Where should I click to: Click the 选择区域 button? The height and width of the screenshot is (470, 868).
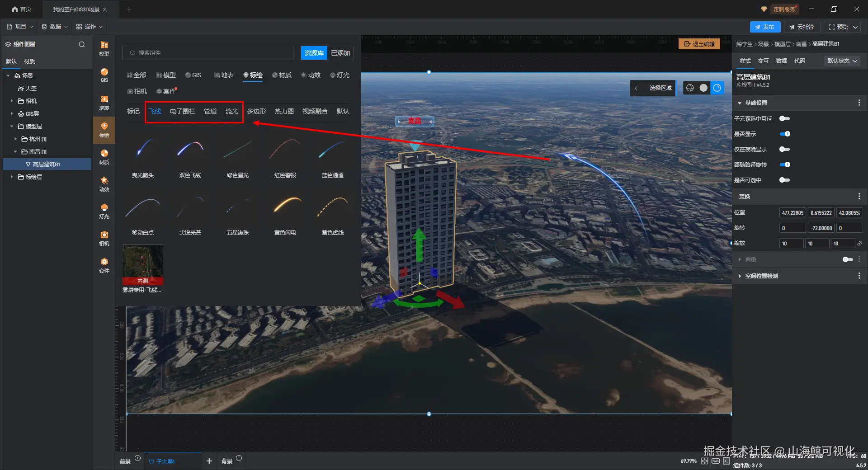click(x=660, y=88)
